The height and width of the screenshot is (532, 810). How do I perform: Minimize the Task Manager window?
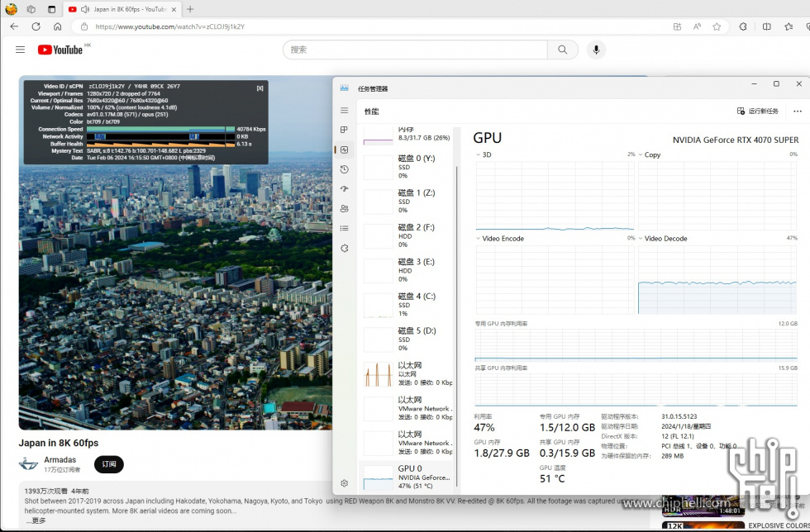(x=754, y=83)
